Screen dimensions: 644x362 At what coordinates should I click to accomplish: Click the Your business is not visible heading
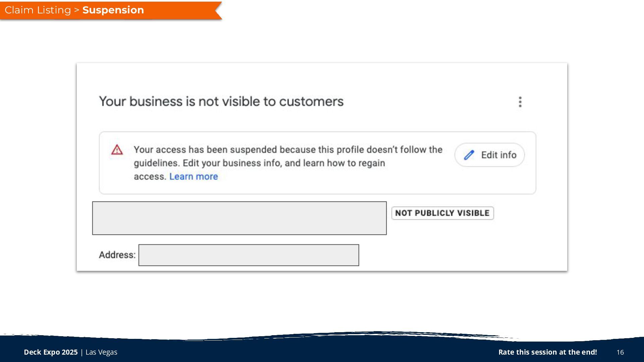[221, 102]
